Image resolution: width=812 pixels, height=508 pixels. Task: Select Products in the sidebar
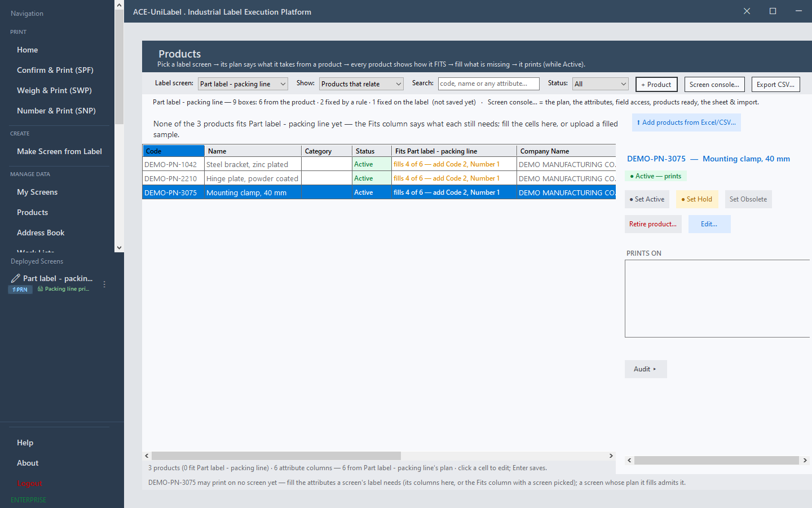tap(33, 212)
